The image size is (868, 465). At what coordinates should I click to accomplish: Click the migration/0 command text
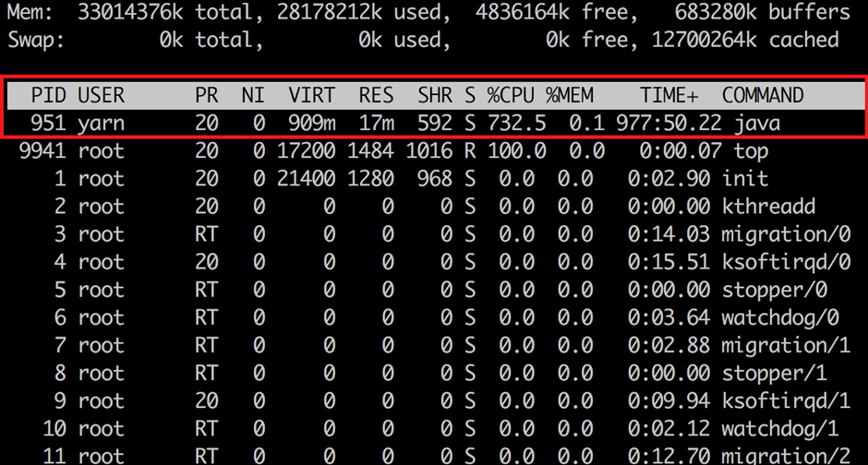pyautogui.click(x=786, y=234)
